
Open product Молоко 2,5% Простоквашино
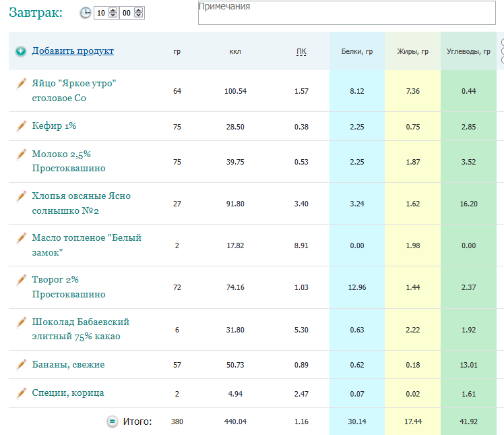[x=69, y=161]
